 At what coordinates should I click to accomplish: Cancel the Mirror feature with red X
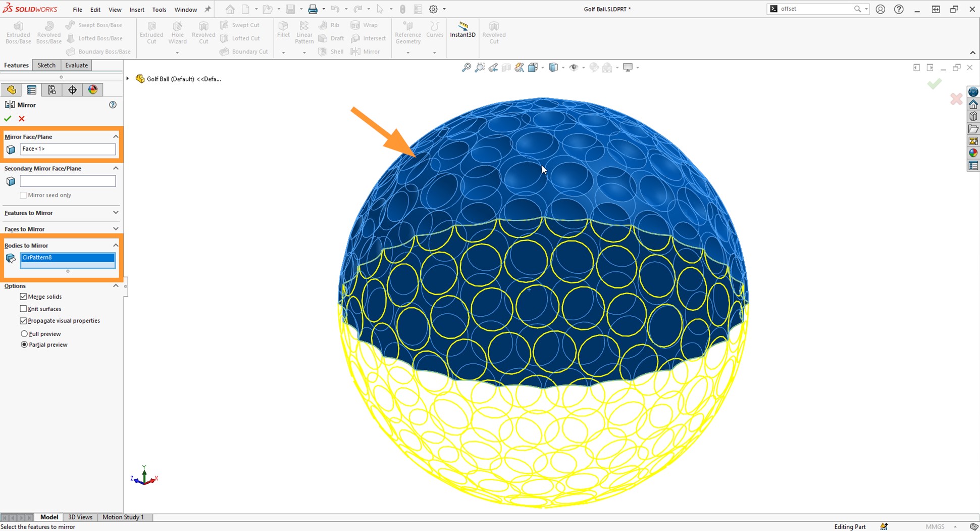coord(21,118)
